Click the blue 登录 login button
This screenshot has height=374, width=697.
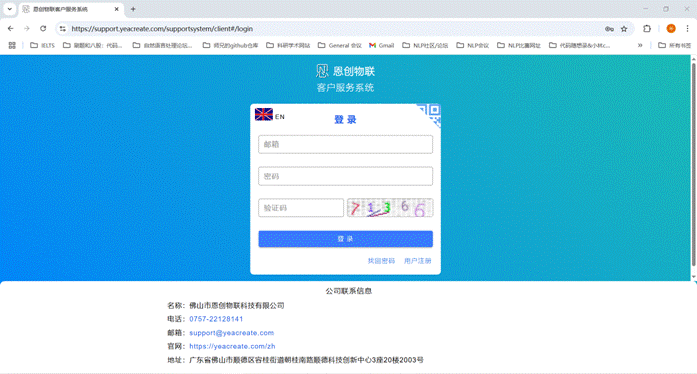coord(345,239)
